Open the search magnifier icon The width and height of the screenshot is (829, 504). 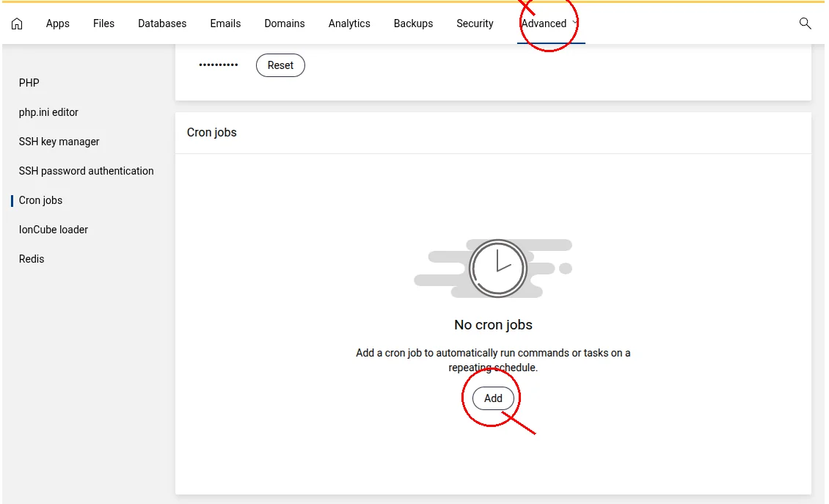[x=805, y=23]
